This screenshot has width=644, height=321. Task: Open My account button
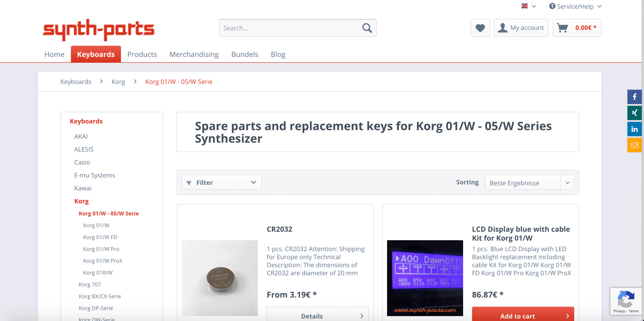[521, 28]
